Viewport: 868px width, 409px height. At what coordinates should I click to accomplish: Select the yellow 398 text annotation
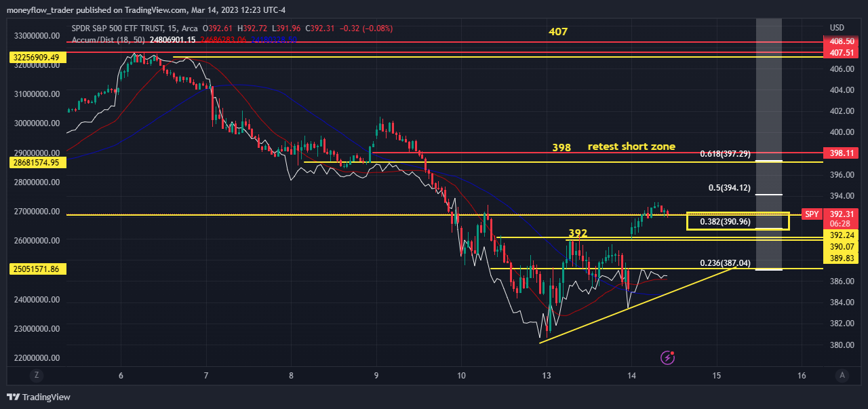point(561,147)
